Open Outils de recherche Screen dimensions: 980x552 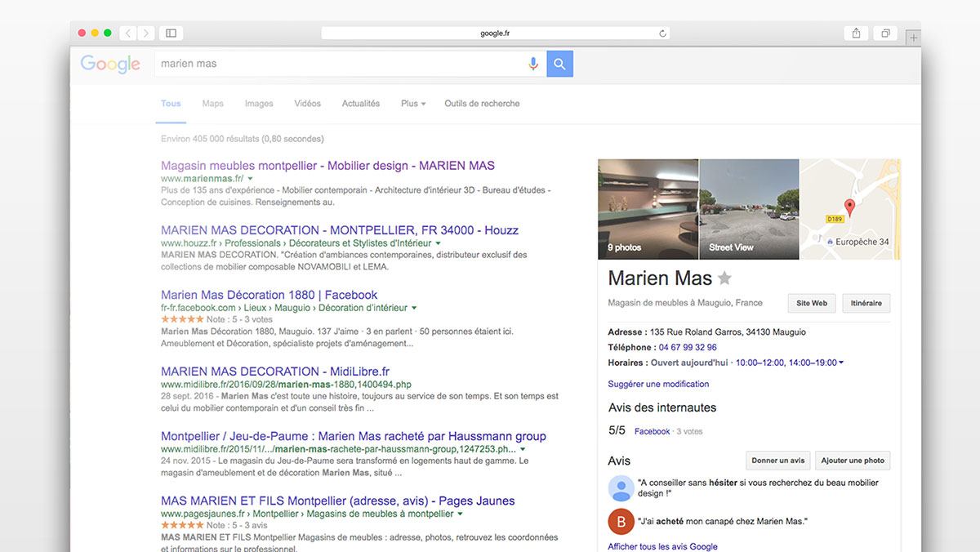click(x=482, y=104)
